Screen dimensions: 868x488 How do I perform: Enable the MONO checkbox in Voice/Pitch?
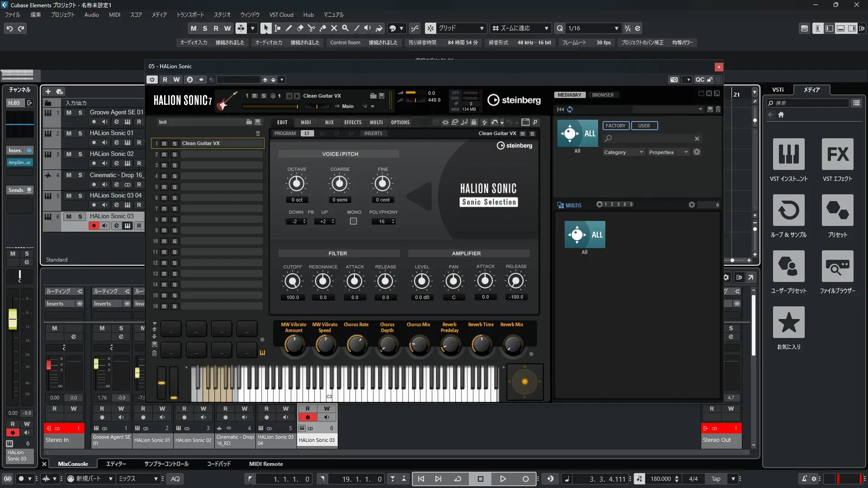(x=353, y=221)
